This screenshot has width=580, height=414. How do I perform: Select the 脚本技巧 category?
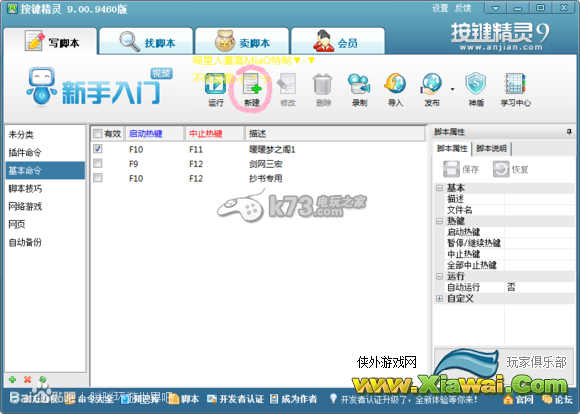click(x=45, y=189)
